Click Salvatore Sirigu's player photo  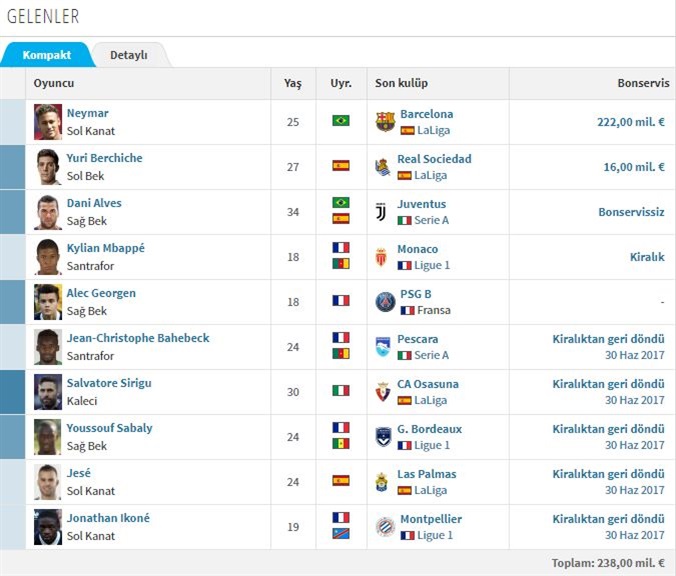pos(48,391)
